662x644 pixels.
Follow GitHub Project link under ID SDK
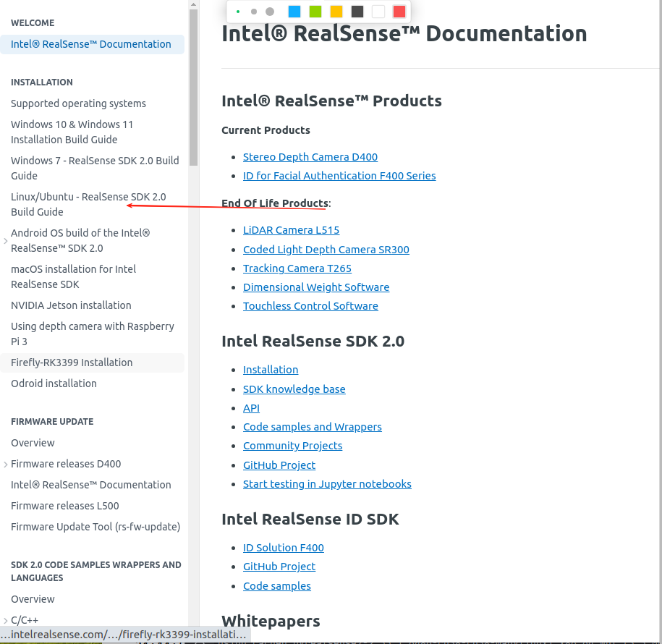pyautogui.click(x=279, y=567)
